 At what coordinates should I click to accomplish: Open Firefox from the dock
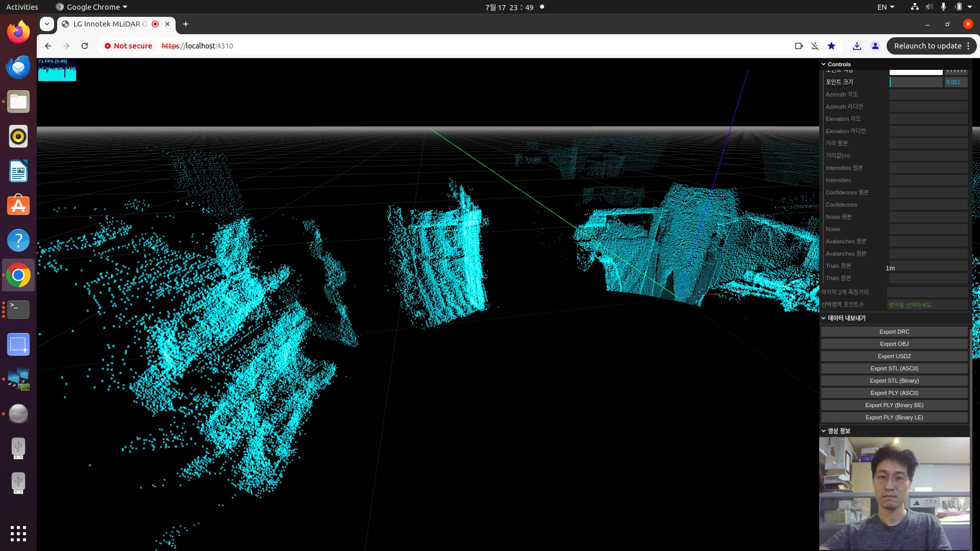coord(18,32)
